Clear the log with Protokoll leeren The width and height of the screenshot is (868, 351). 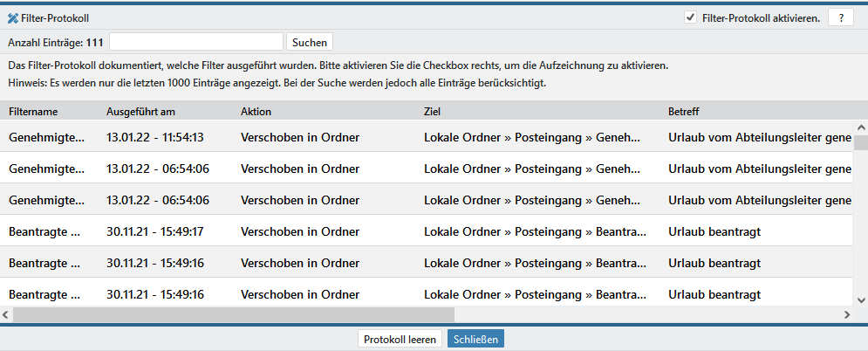(400, 339)
